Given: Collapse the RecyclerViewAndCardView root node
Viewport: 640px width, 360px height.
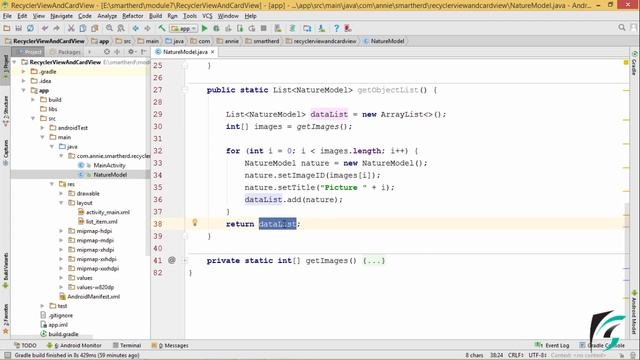Looking at the screenshot, I should [x=15, y=62].
